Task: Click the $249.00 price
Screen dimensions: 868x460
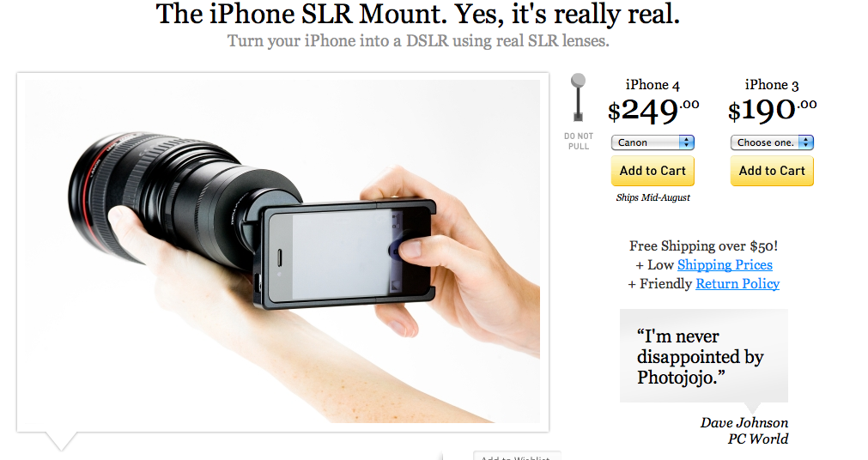Action: pyautogui.click(x=653, y=111)
